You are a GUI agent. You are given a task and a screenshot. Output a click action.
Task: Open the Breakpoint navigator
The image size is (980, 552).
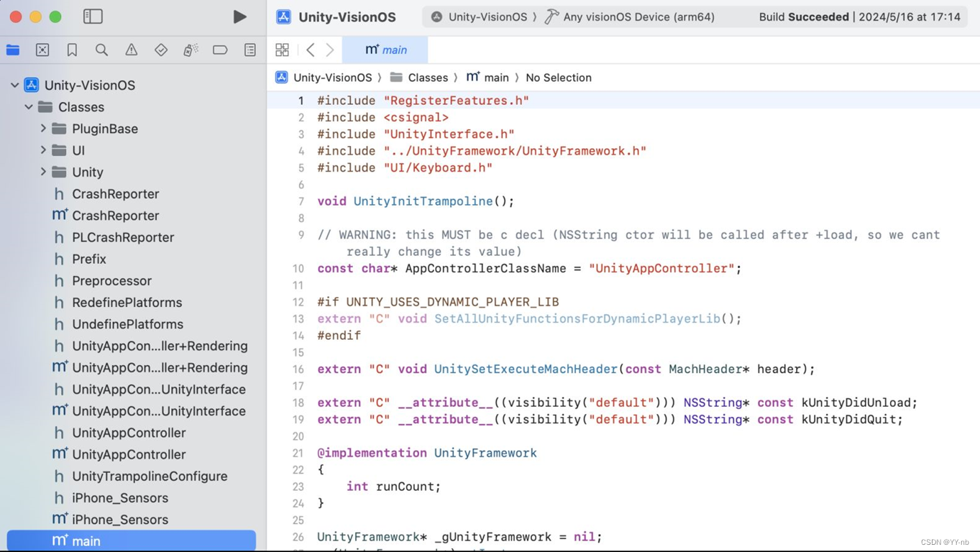coord(220,50)
